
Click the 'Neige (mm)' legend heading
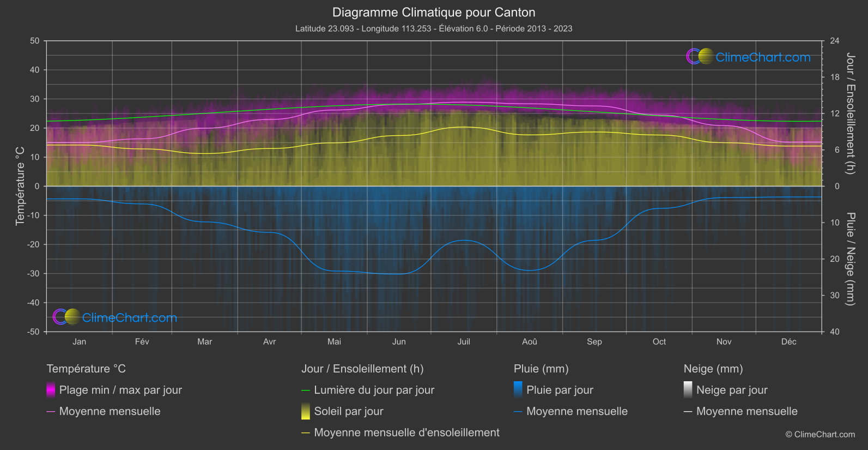713,369
